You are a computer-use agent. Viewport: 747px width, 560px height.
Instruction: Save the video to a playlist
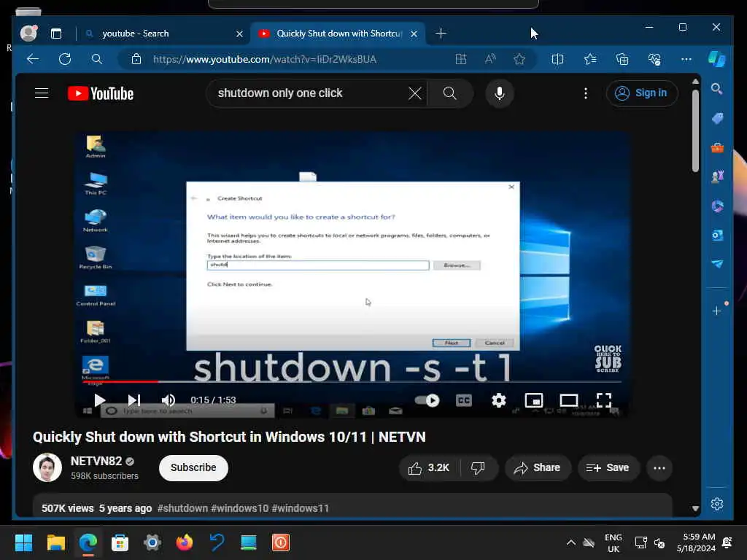608,468
